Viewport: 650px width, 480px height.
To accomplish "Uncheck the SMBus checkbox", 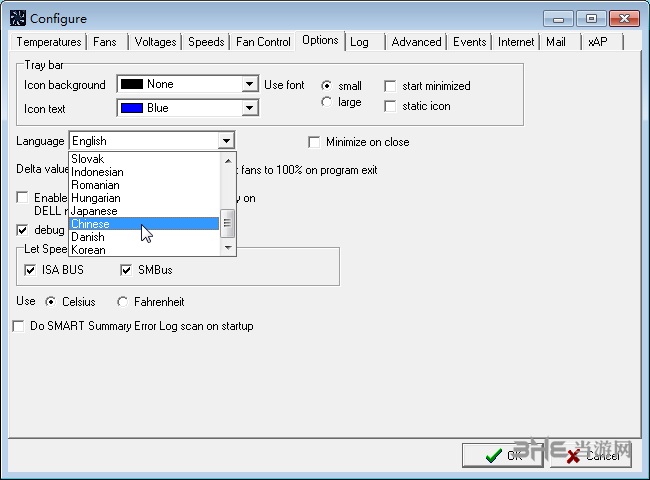I will tap(126, 270).
